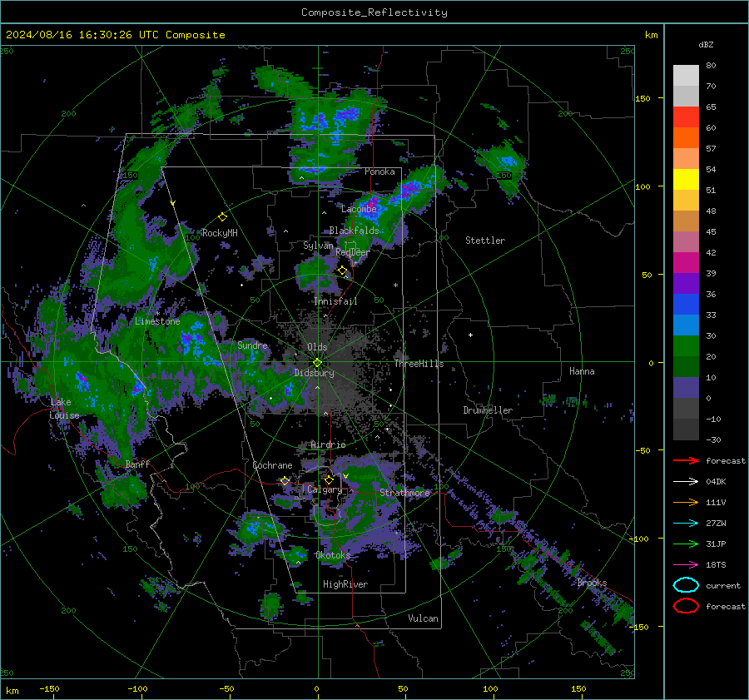This screenshot has width=749, height=700.
Task: Click the Didsbury label
Action: (x=314, y=373)
